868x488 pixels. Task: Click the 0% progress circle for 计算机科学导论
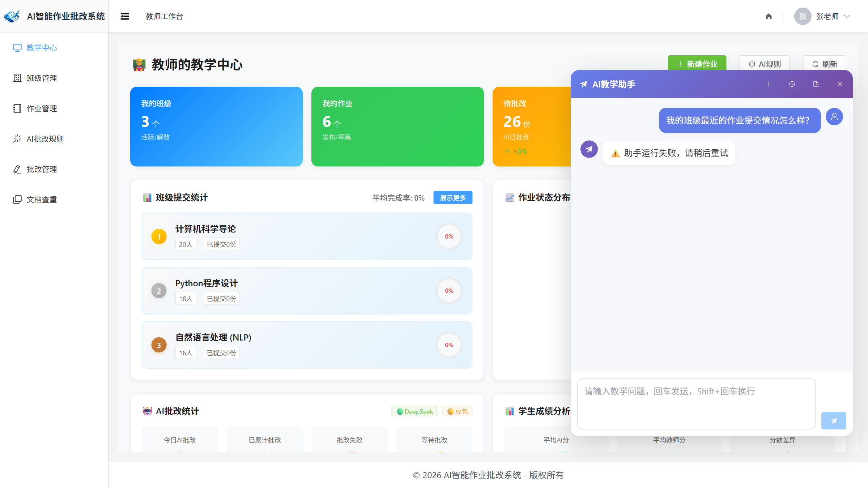[x=449, y=236]
